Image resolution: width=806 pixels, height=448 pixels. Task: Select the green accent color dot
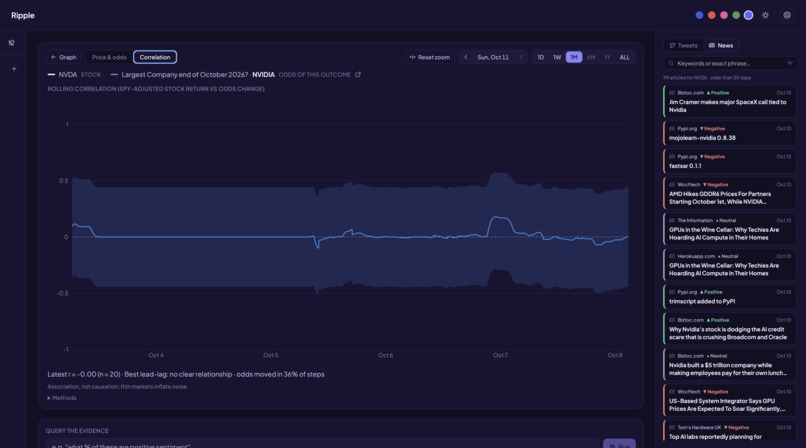click(x=736, y=15)
